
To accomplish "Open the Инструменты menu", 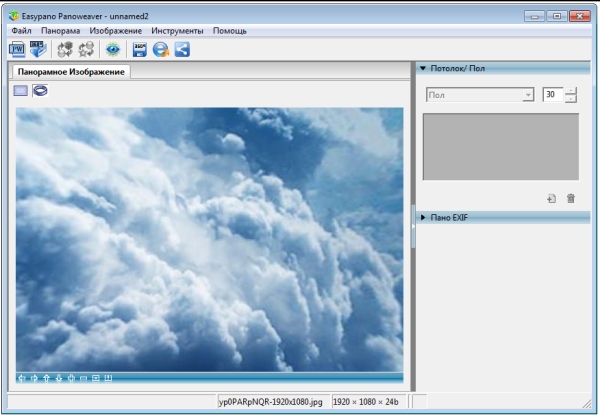I will tap(177, 31).
